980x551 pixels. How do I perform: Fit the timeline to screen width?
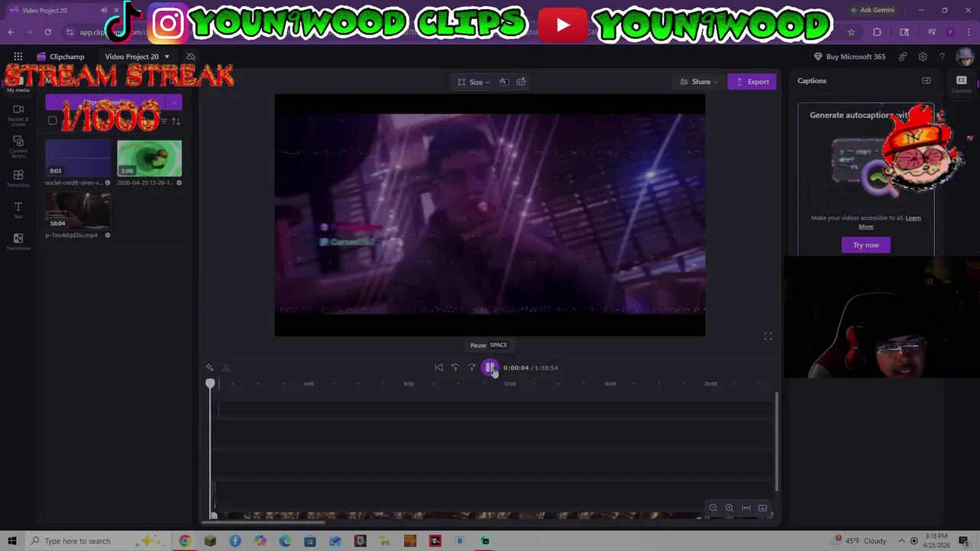(746, 508)
